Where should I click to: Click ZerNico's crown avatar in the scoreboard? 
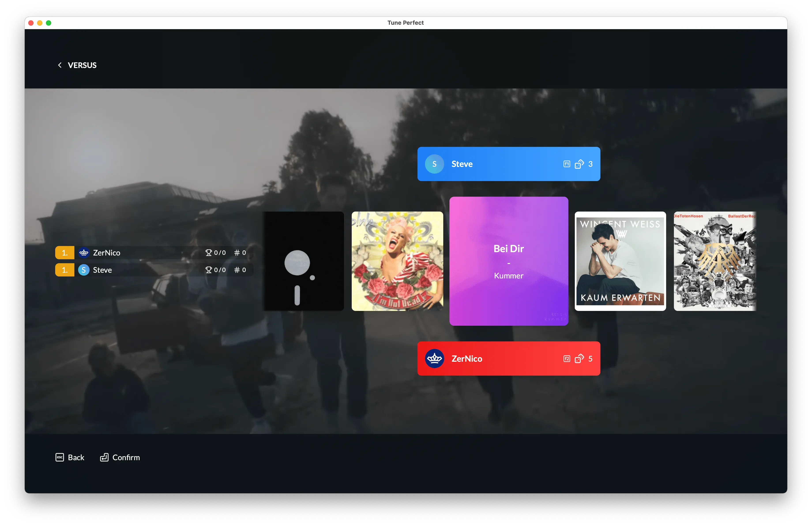tap(84, 253)
